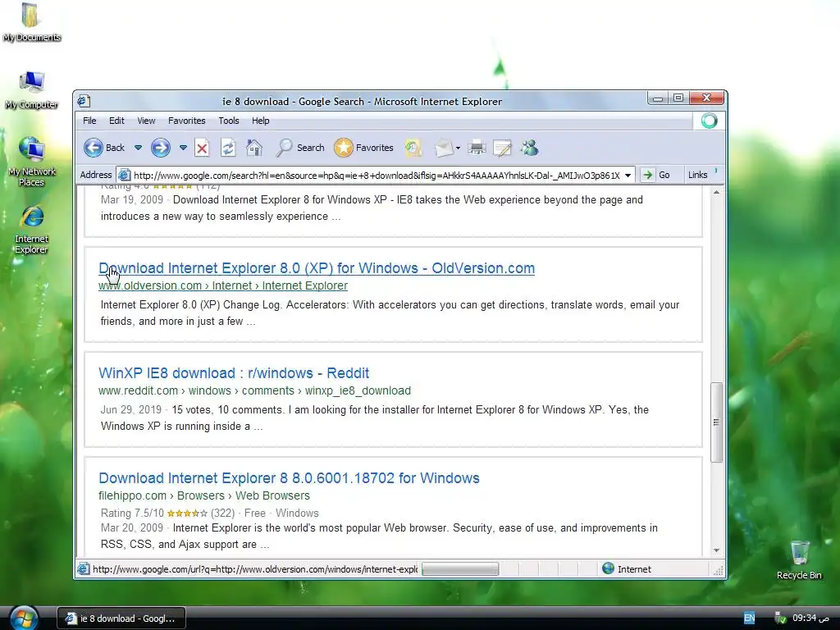Click the globe Internet zone icon in the status bar
This screenshot has height=630, width=840.
608,568
